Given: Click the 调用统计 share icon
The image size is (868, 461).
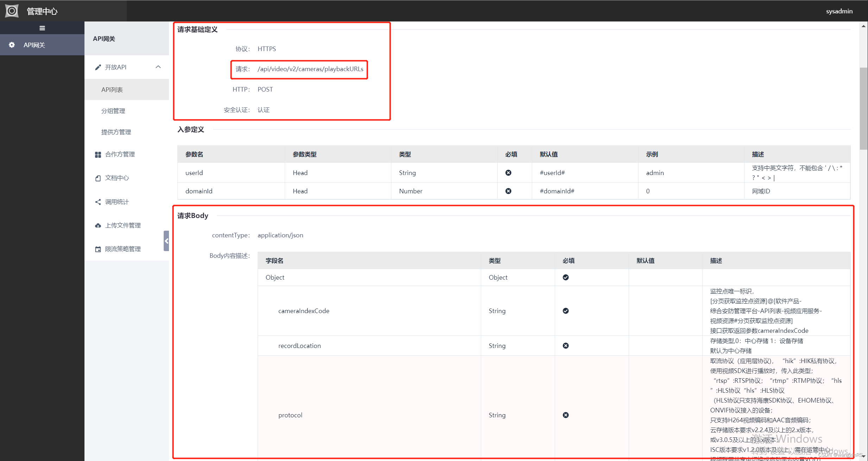Looking at the screenshot, I should pos(98,202).
